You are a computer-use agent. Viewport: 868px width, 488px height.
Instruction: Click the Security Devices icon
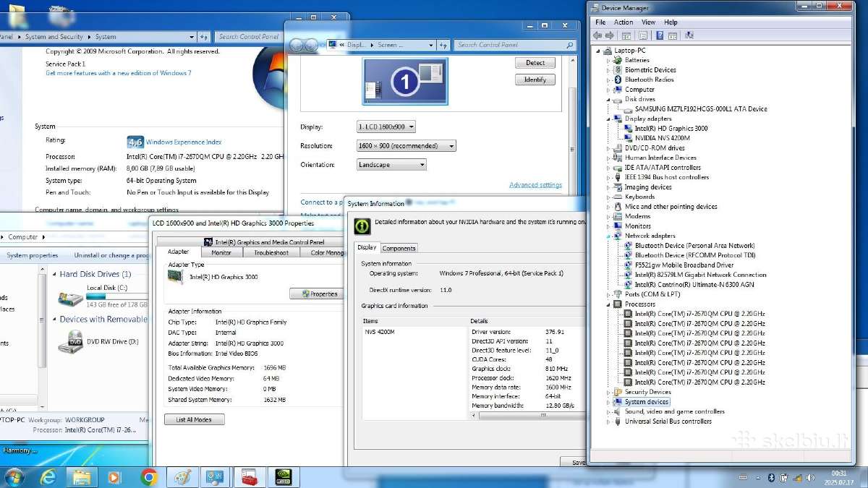coord(618,392)
